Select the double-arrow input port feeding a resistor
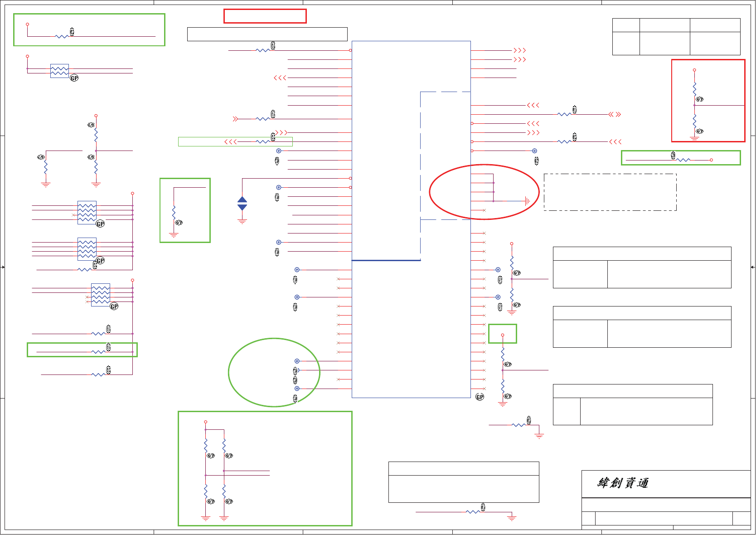The height and width of the screenshot is (535, 756). coord(235,119)
